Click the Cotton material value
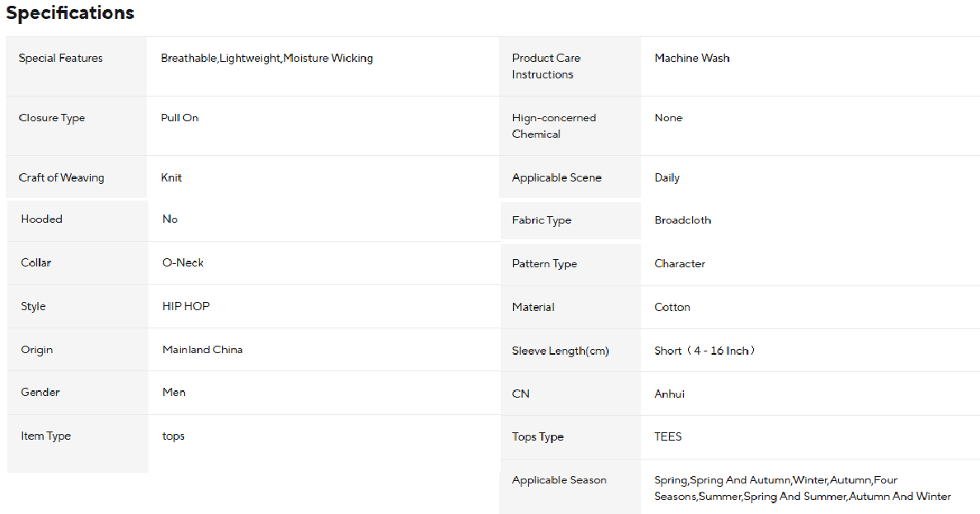The image size is (980, 514). (x=672, y=308)
